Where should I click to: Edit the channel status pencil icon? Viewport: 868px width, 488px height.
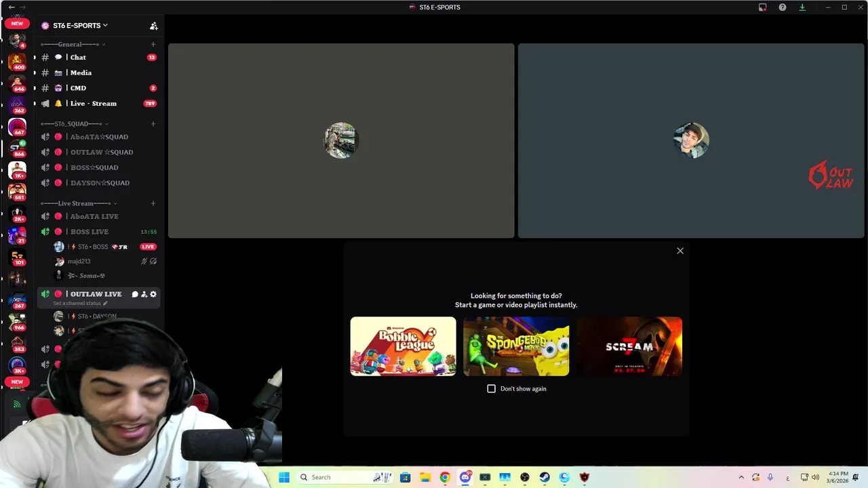[x=105, y=303]
